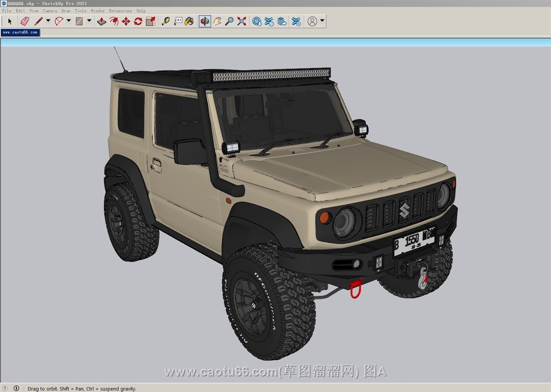Pick the Eraser tool
This screenshot has height=392, width=551.
(24, 22)
